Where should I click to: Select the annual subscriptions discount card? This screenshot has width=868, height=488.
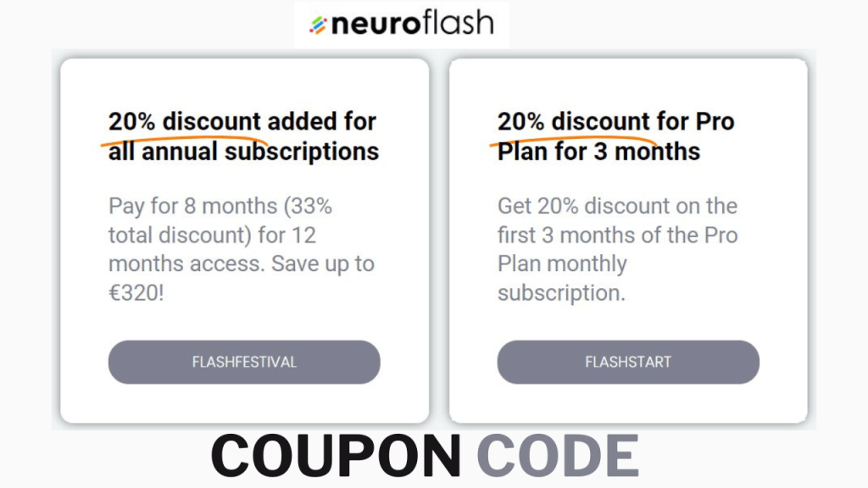click(x=244, y=240)
